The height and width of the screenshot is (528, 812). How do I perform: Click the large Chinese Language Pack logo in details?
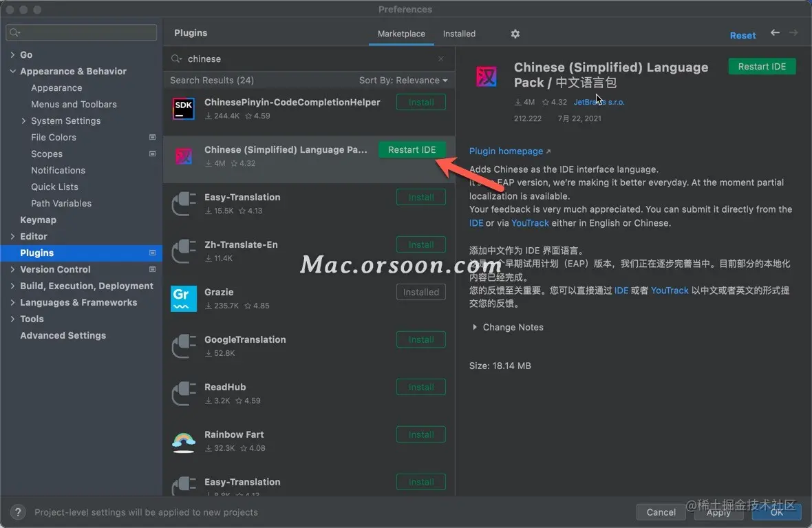[487, 76]
